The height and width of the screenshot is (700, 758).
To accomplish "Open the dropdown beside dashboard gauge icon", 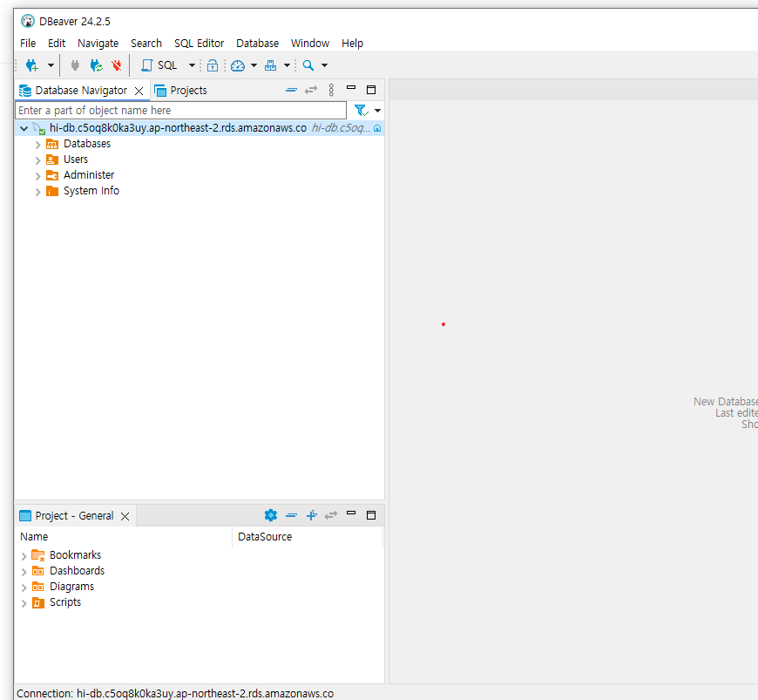I will click(x=254, y=65).
